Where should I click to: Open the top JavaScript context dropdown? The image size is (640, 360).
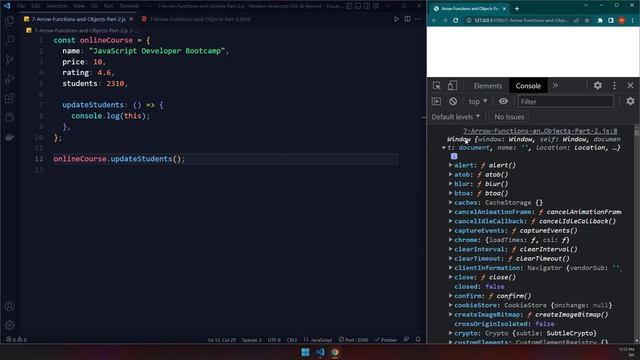(478, 101)
